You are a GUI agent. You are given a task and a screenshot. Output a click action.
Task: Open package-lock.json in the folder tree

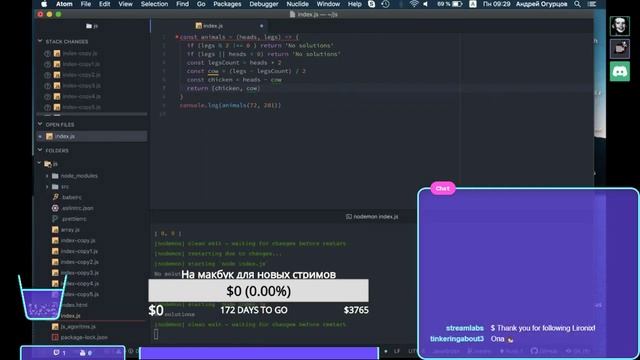click(x=84, y=337)
